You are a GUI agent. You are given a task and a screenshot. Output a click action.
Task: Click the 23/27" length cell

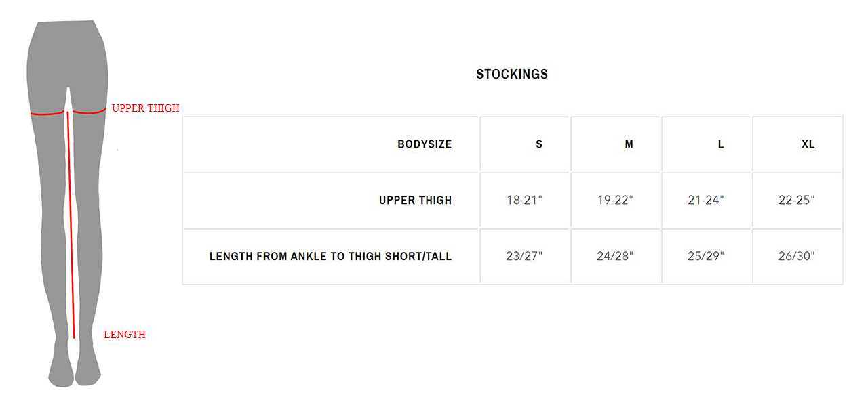(x=525, y=257)
